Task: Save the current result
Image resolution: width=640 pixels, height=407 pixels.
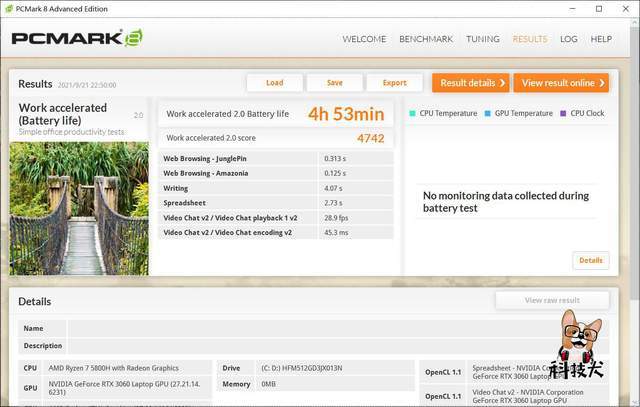Action: pyautogui.click(x=335, y=83)
